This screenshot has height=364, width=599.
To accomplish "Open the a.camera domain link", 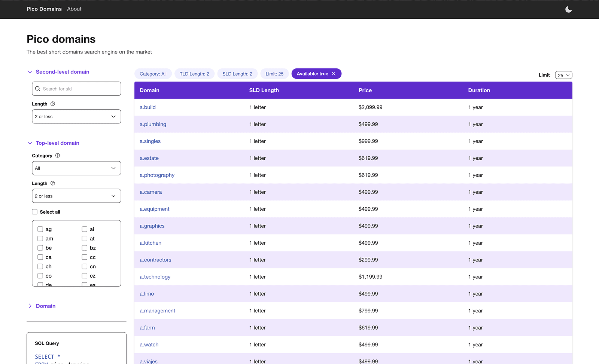I will [150, 192].
